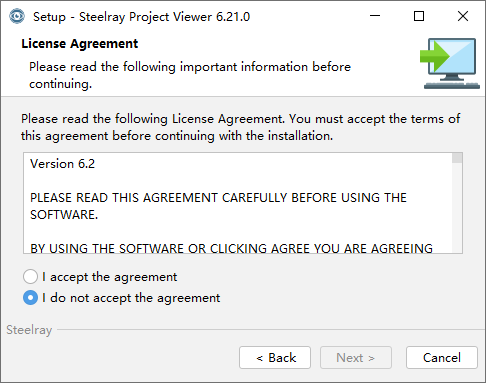
Task: Click the "BY USING THE SOFTWARE" text line
Action: tap(231, 248)
